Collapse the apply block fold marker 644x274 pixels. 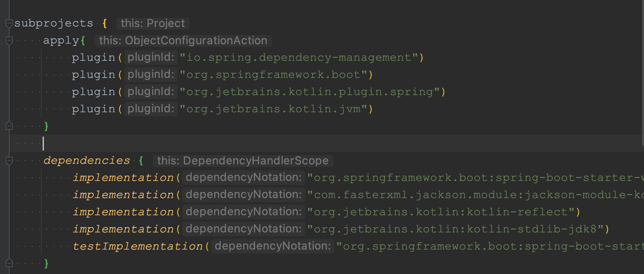coord(9,41)
